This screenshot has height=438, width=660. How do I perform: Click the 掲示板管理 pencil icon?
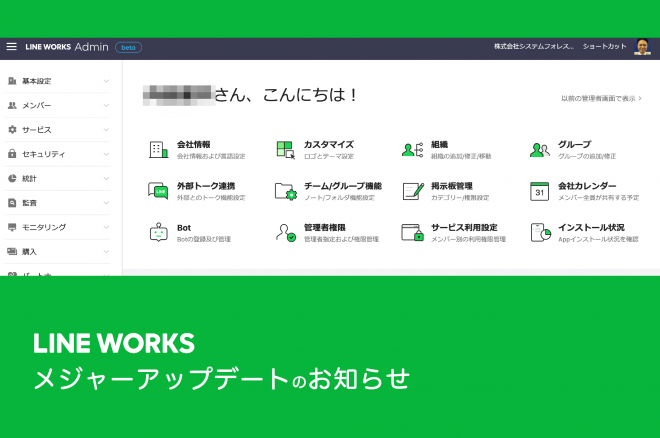coord(413,191)
